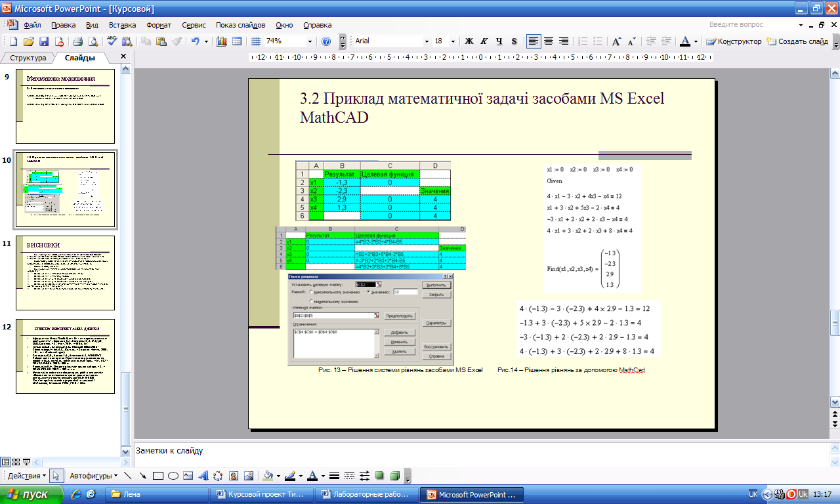Click the Save floppy disk icon
840x504 pixels.
point(44,41)
